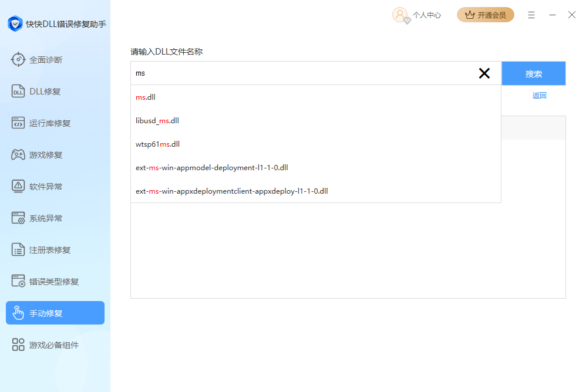The image size is (586, 392).
Task: Select the DLL修复 sidebar icon
Action: 18,91
